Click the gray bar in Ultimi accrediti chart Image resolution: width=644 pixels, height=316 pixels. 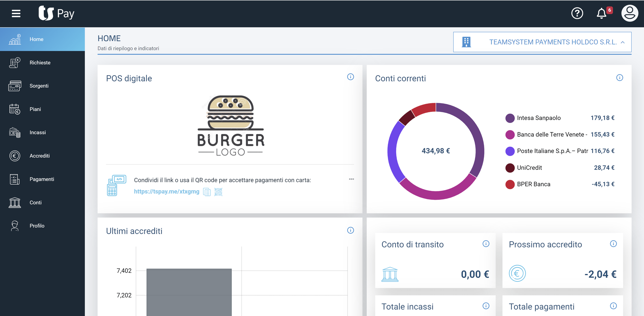(x=189, y=292)
